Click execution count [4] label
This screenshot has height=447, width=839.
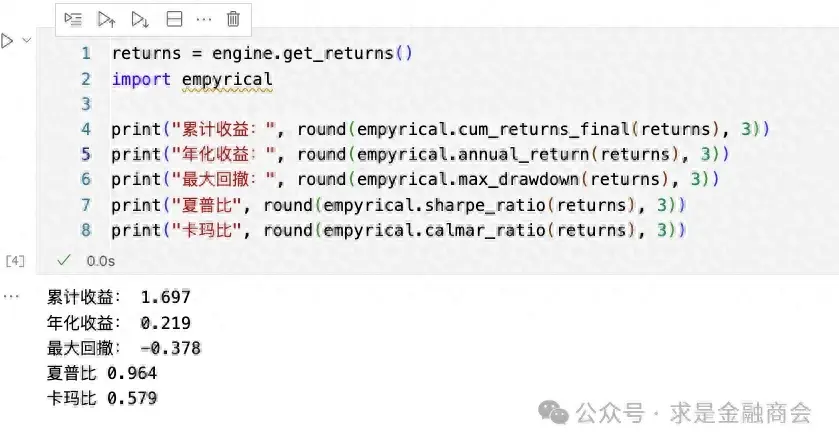tap(15, 261)
